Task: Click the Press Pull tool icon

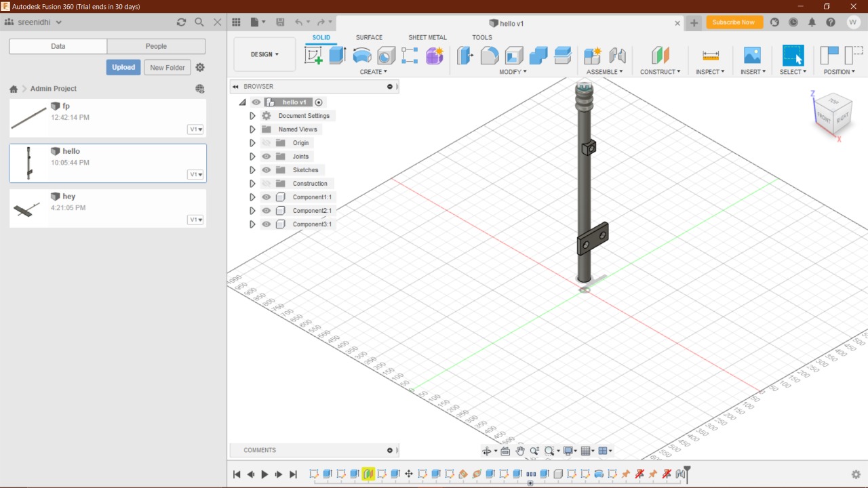Action: click(x=465, y=56)
